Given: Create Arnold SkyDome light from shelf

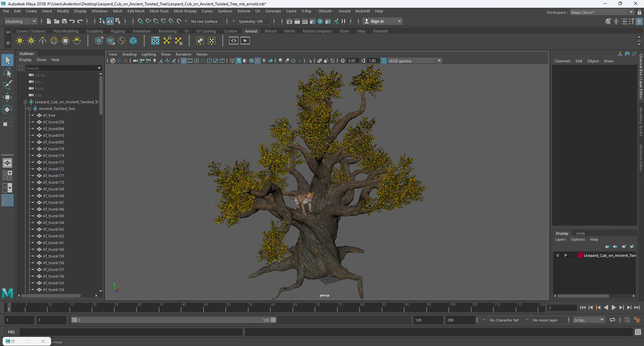Looking at the screenshot, I should (x=54, y=41).
